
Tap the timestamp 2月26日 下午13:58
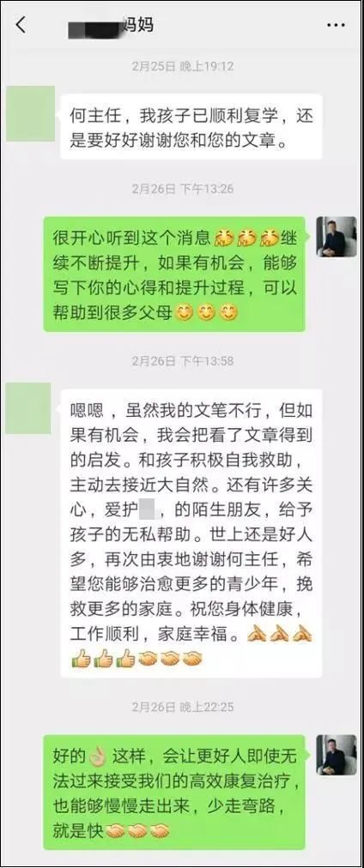183,361
